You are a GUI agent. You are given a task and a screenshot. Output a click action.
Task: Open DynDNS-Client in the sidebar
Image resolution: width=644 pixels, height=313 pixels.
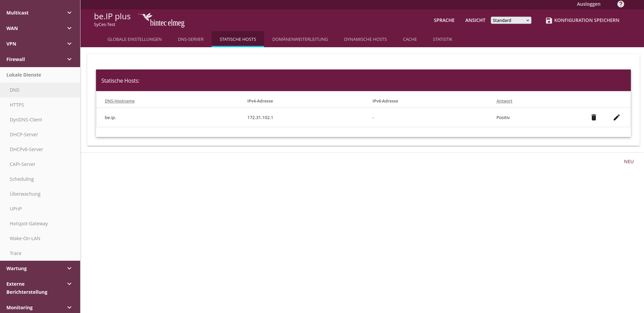[x=40, y=120]
